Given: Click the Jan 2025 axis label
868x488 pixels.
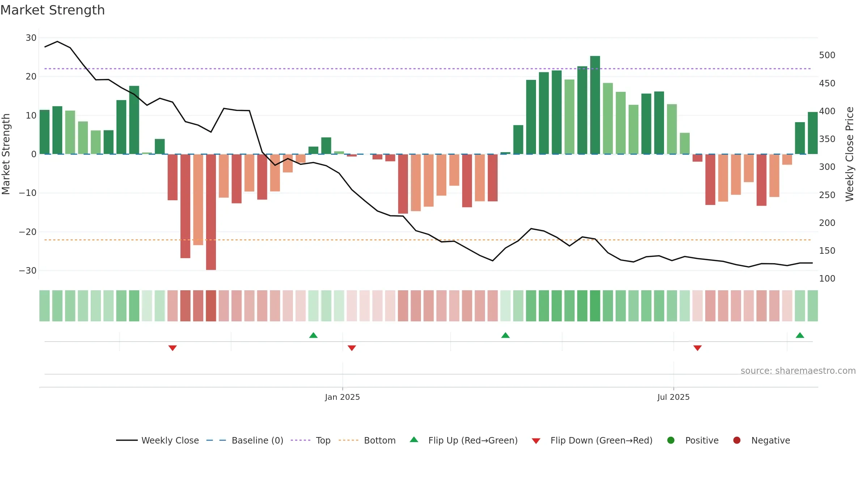Looking at the screenshot, I should click(x=342, y=397).
